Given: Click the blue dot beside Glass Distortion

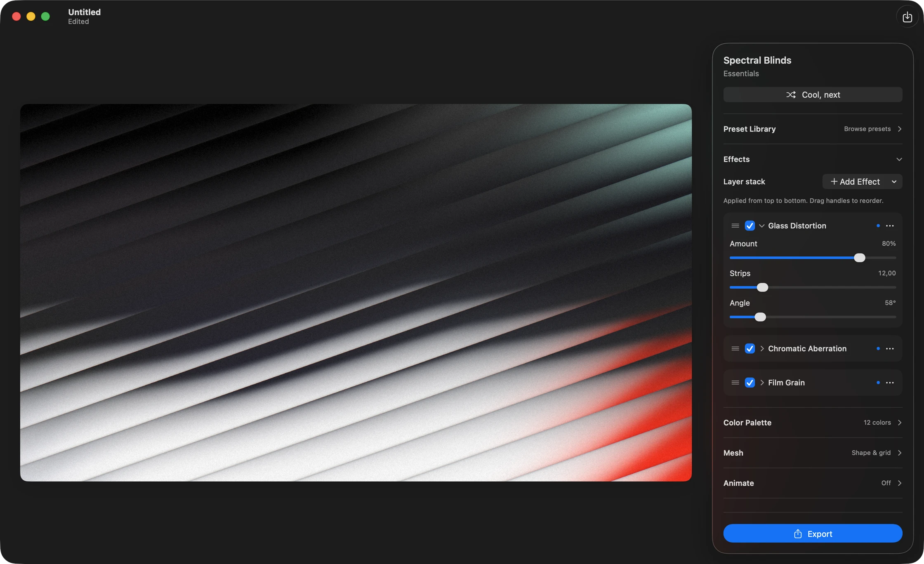Looking at the screenshot, I should coord(878,226).
